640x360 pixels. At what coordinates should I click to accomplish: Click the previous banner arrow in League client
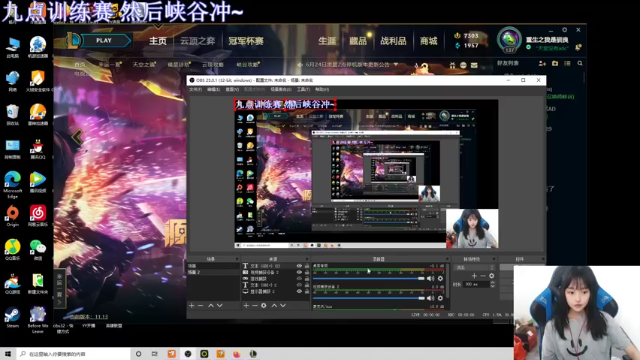point(77,136)
